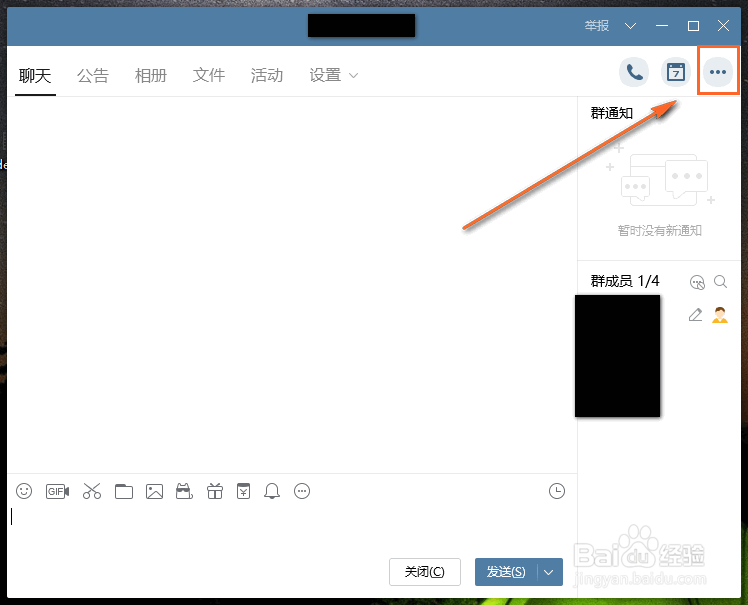748x605 pixels.
Task: Switch to the 聊天 tab
Action: point(35,75)
